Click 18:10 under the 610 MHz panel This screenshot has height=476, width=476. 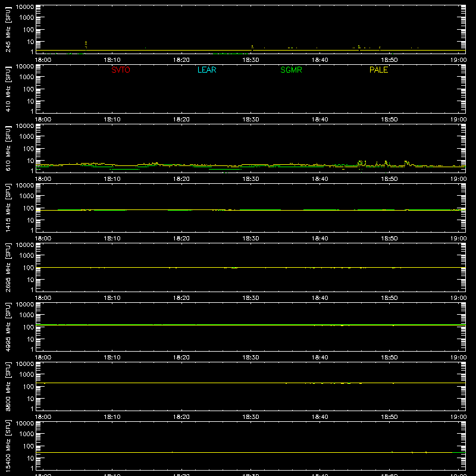[x=112, y=179]
